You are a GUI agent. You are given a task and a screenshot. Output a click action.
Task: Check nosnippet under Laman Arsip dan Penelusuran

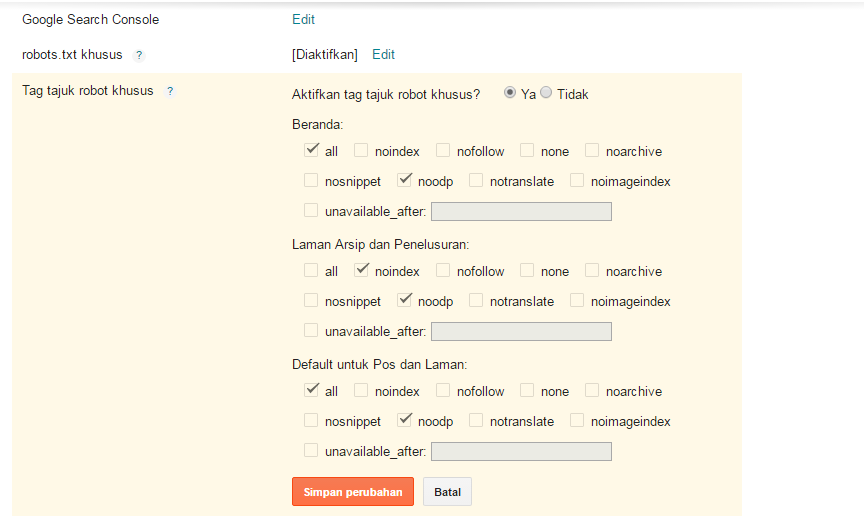311,300
